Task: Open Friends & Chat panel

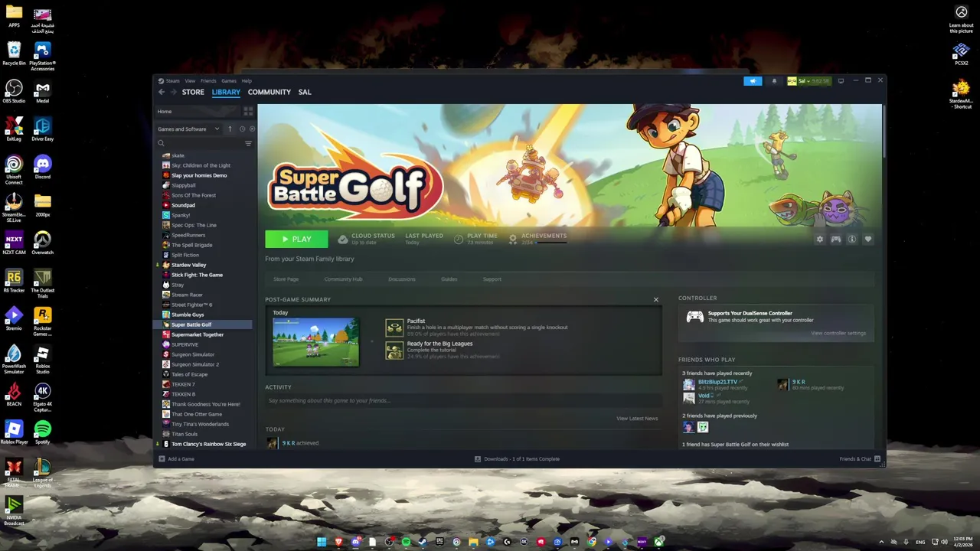Action: tap(860, 459)
